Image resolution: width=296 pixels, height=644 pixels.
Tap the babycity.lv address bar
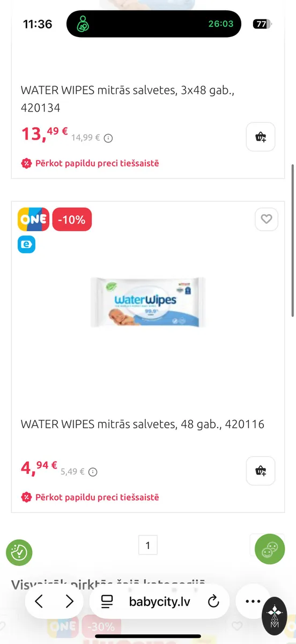pyautogui.click(x=160, y=601)
